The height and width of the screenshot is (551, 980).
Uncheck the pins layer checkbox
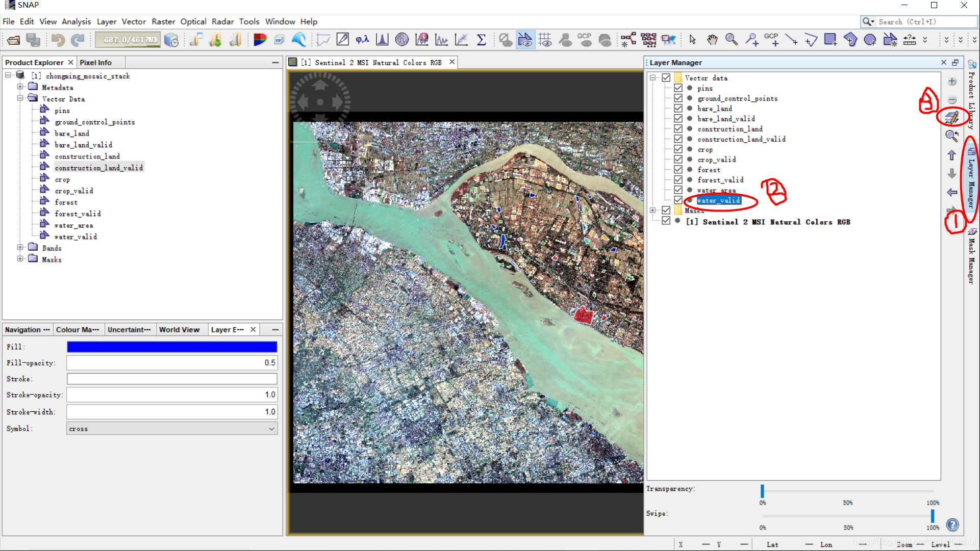point(678,88)
